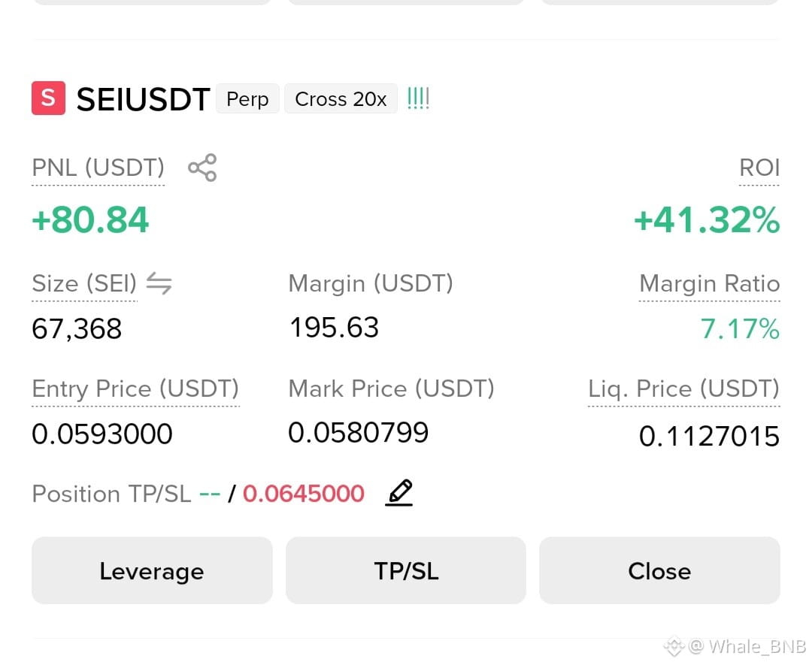The width and height of the screenshot is (812, 665).
Task: Tap Close to close position
Action: pyautogui.click(x=660, y=570)
